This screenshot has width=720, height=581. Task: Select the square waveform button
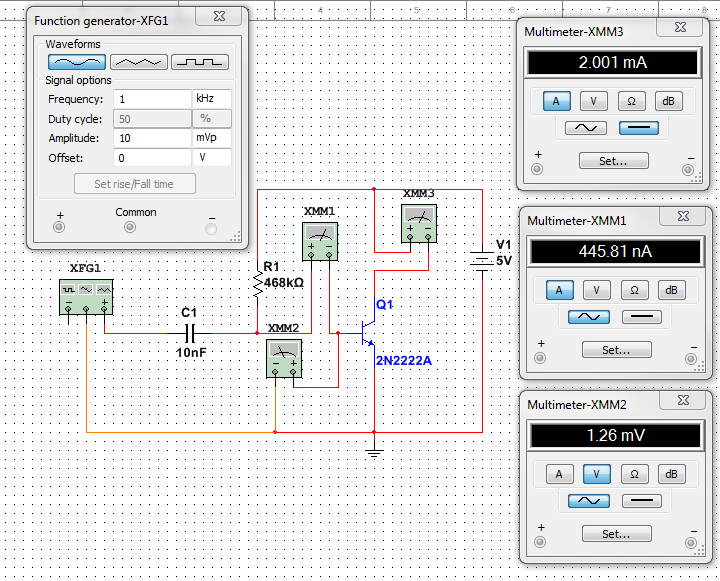199,62
